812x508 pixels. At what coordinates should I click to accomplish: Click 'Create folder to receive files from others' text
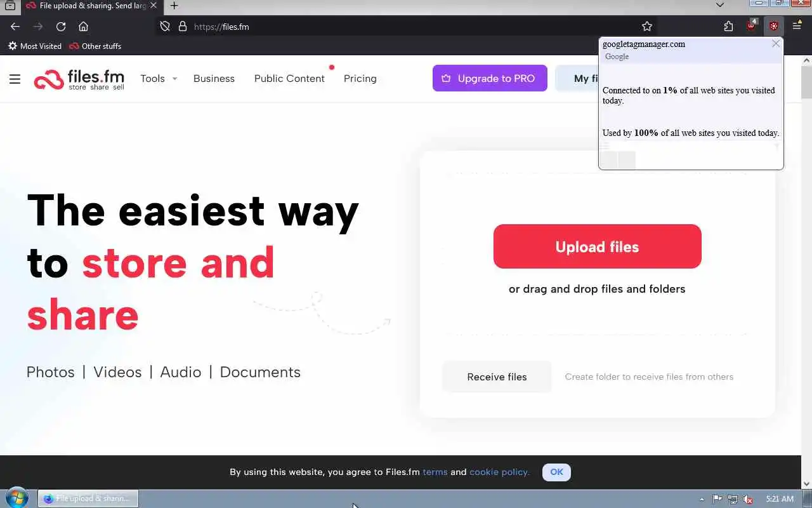pos(649,377)
